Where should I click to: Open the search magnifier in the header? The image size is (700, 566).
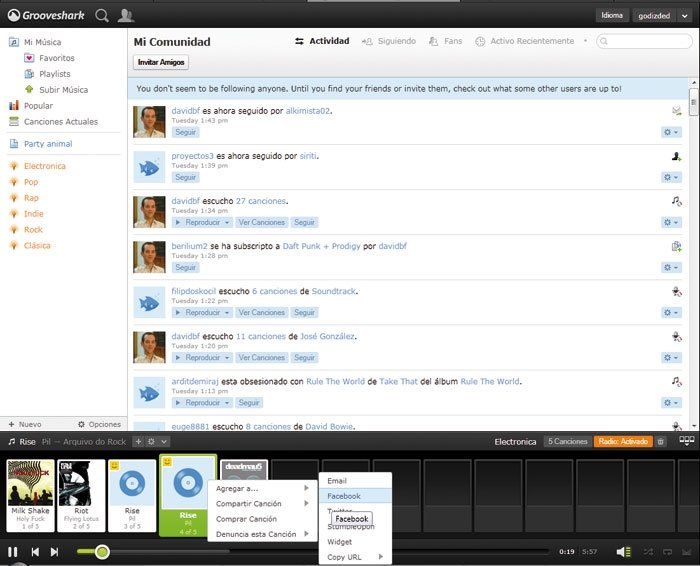[x=102, y=16]
